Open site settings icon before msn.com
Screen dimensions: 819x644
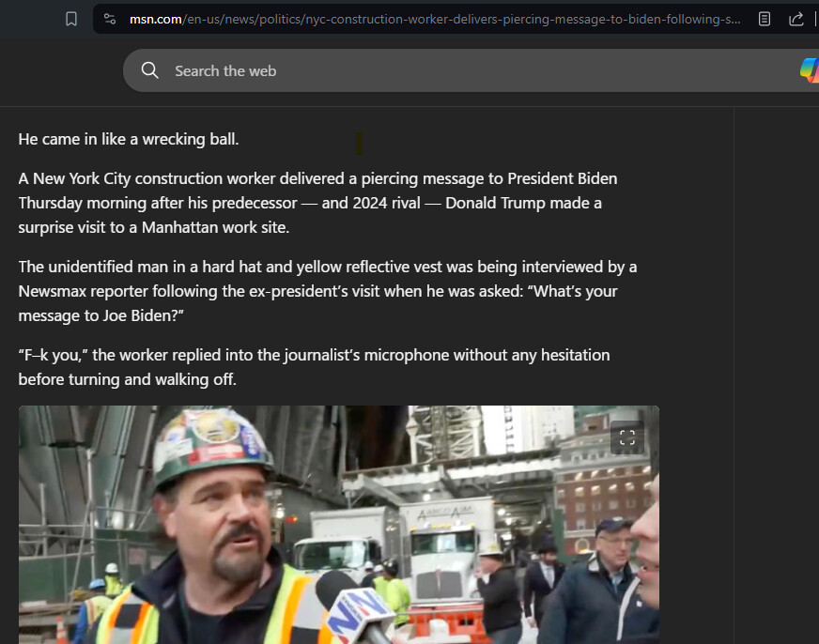click(110, 20)
